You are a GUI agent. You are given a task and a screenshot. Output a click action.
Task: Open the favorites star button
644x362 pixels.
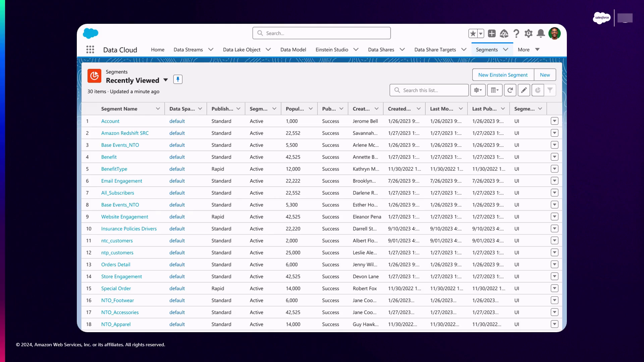click(473, 34)
